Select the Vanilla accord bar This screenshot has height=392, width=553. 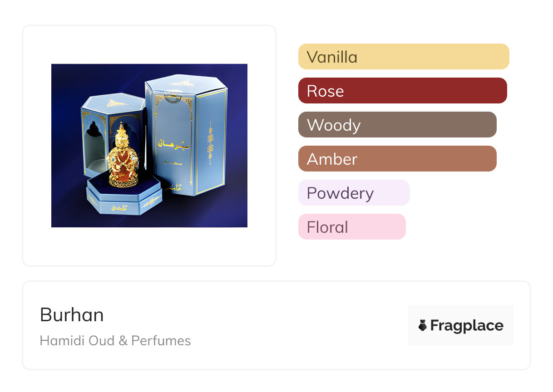pos(403,57)
